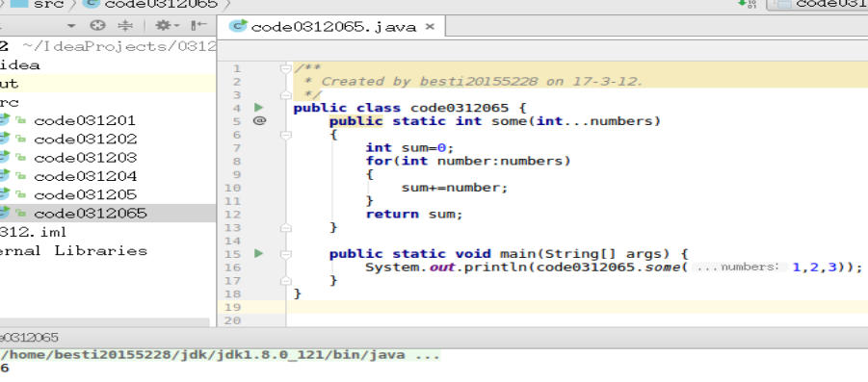
Task: Collapse the doc comment fold at line 1
Action: pos(286,68)
